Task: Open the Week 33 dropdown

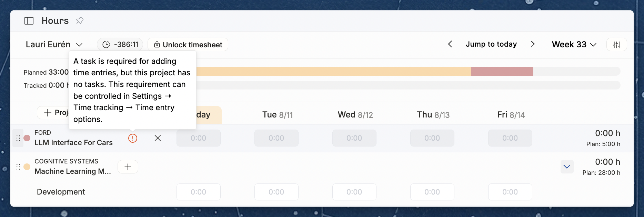Action: tap(574, 44)
